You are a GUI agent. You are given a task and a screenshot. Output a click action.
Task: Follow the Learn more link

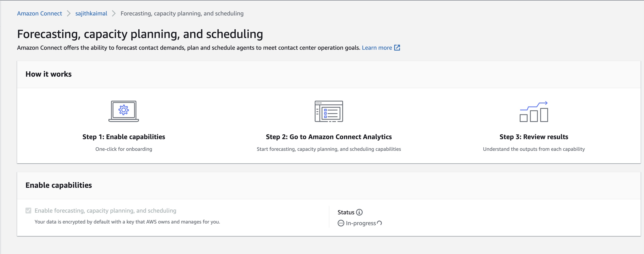coord(377,48)
